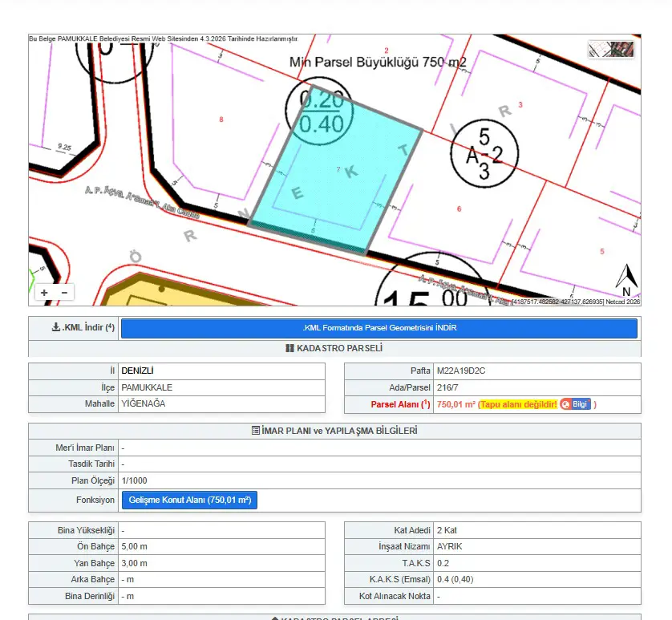Click the circled 5 A-2 3 zoning symbol

[x=484, y=153]
